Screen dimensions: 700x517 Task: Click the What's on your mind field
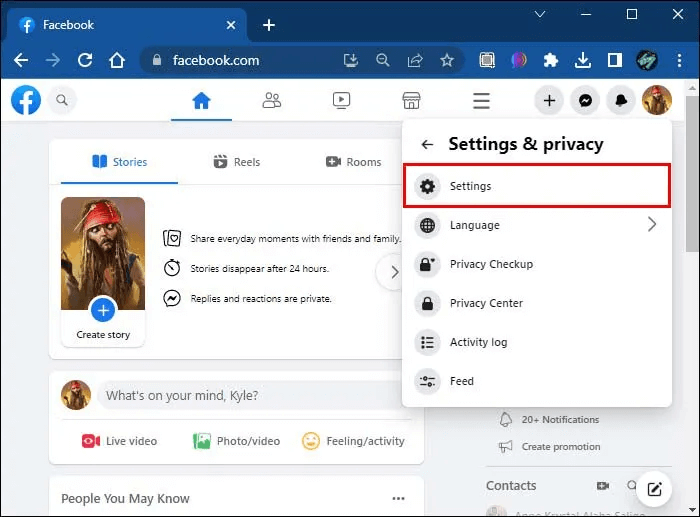(x=252, y=395)
